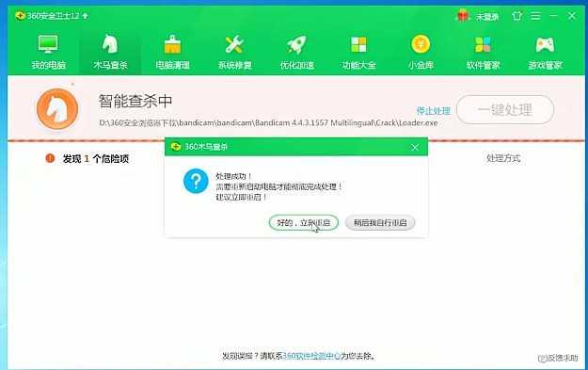Click the orange horse scan icon
The image size is (588, 370).
[57, 109]
